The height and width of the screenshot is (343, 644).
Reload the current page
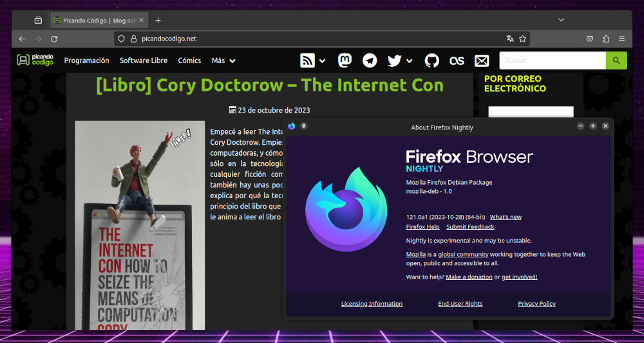[54, 39]
